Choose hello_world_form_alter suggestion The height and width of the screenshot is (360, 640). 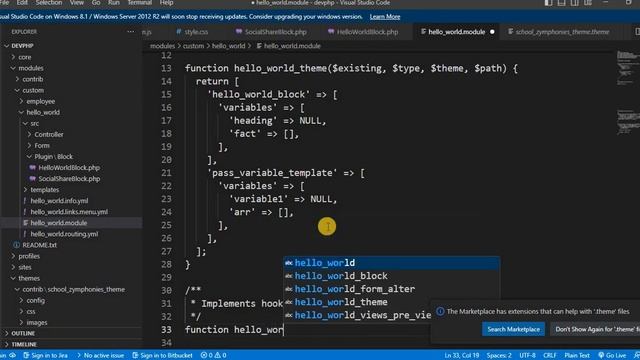point(391,289)
